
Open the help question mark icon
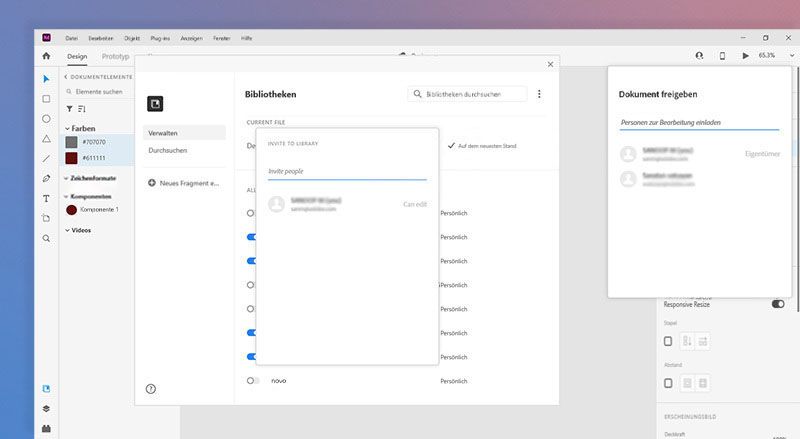click(151, 389)
